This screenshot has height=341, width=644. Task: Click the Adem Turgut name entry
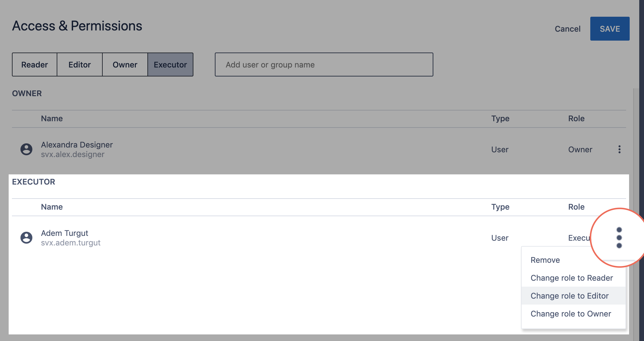coord(64,233)
